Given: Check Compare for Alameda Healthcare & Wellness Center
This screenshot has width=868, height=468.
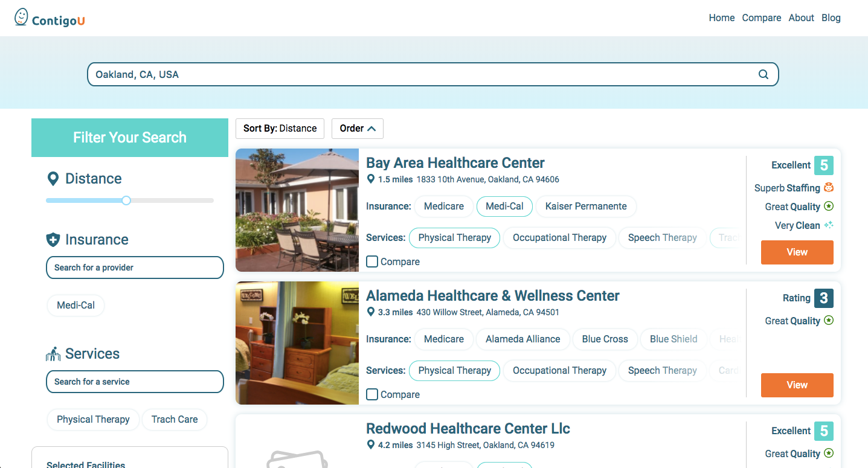Looking at the screenshot, I should pyautogui.click(x=372, y=394).
